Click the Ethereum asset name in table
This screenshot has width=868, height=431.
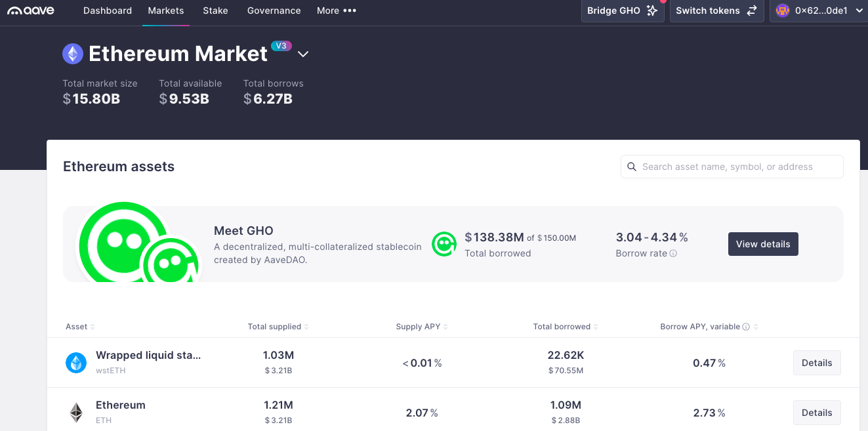click(x=121, y=405)
